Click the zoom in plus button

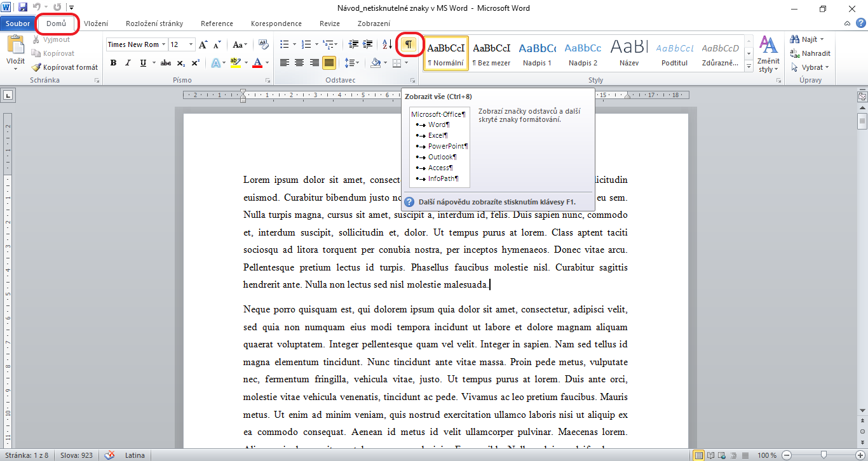[861, 455]
